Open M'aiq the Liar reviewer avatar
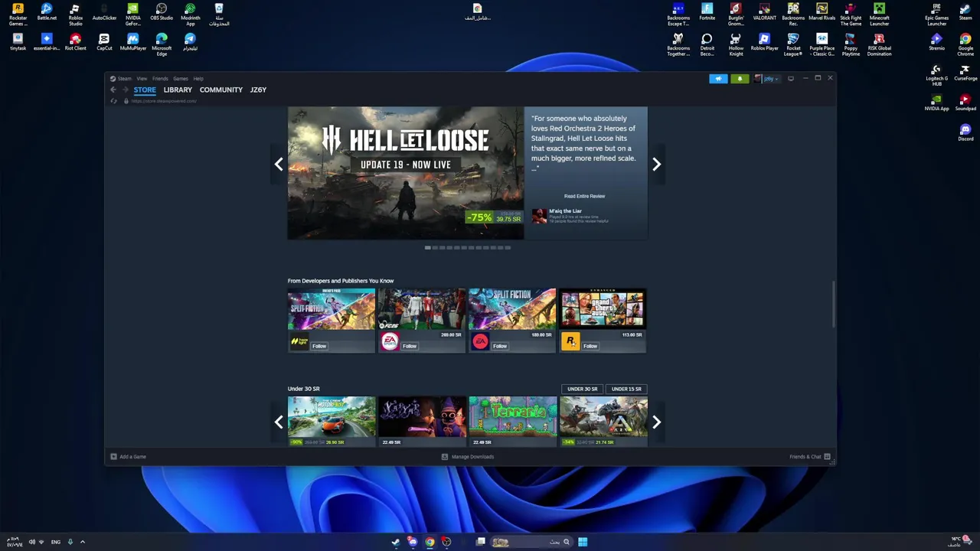Image resolution: width=980 pixels, height=551 pixels. point(539,216)
